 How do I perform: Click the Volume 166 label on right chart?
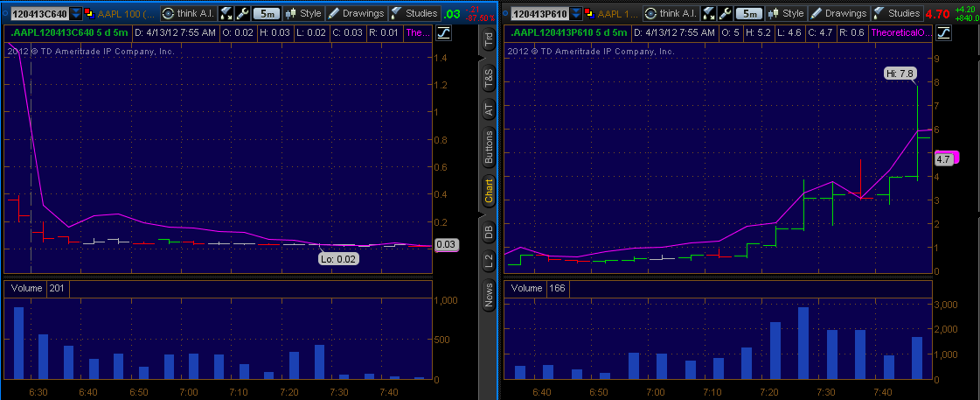(x=539, y=288)
